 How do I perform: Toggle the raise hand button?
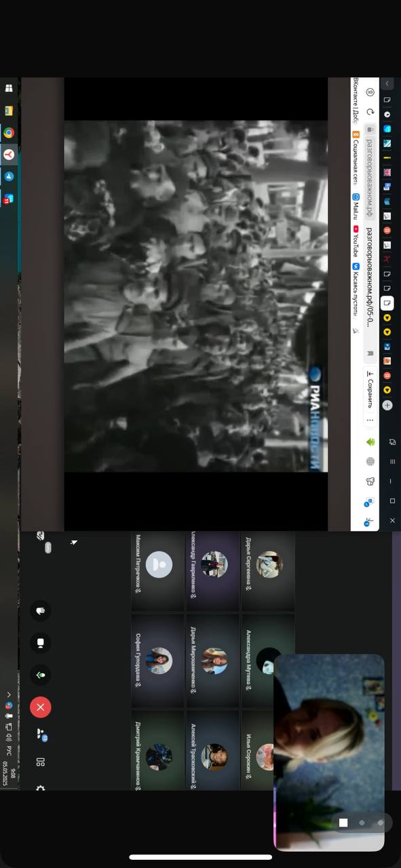(x=40, y=611)
